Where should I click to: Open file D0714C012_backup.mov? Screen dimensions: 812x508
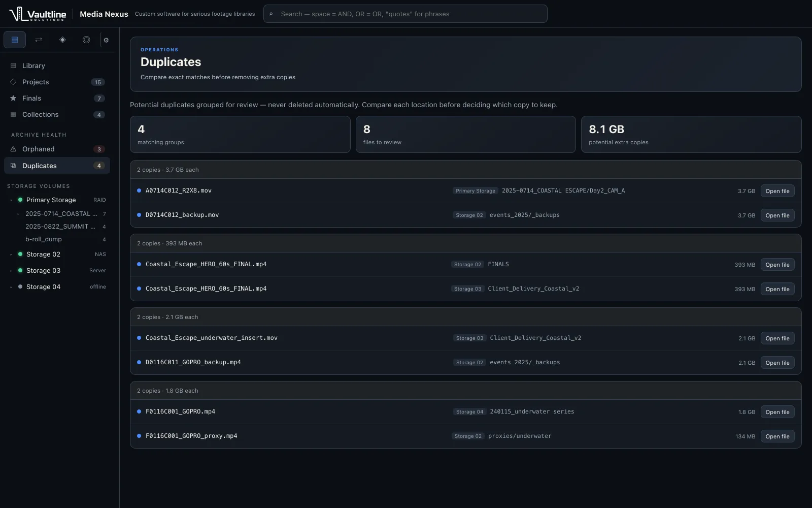[x=777, y=215]
